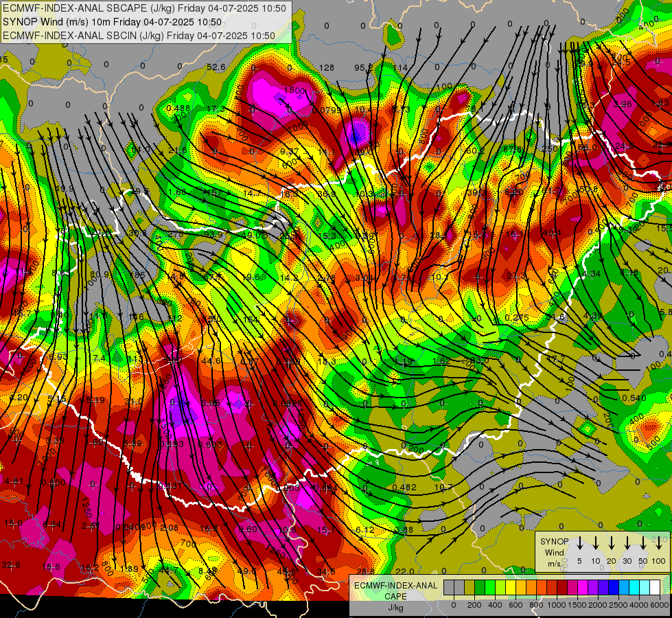Screen dimensions: 672x618
Task: Click the '0.540' value on the map
Action: coord(634,398)
